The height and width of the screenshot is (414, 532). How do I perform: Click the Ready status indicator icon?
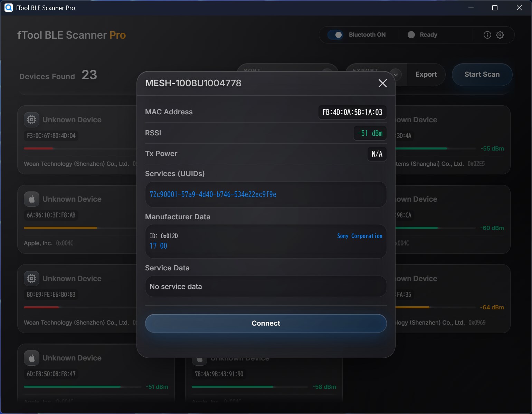(411, 35)
